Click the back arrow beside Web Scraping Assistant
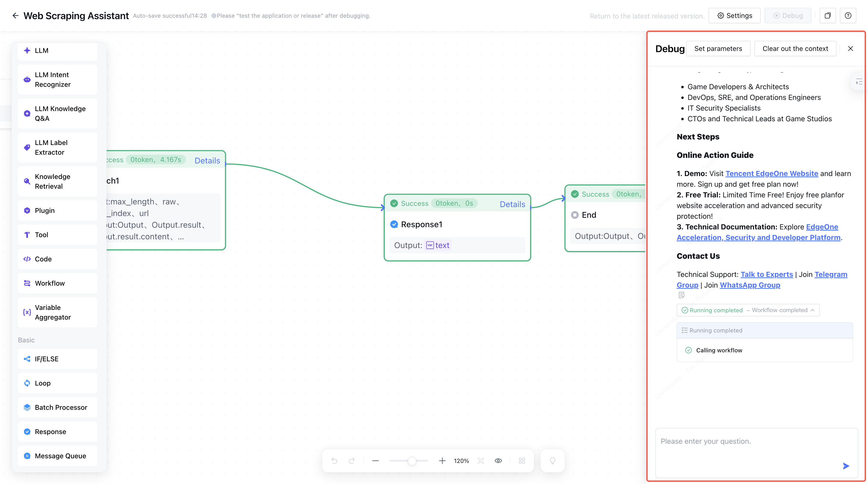Screen dimensions: 868x484 15,16
